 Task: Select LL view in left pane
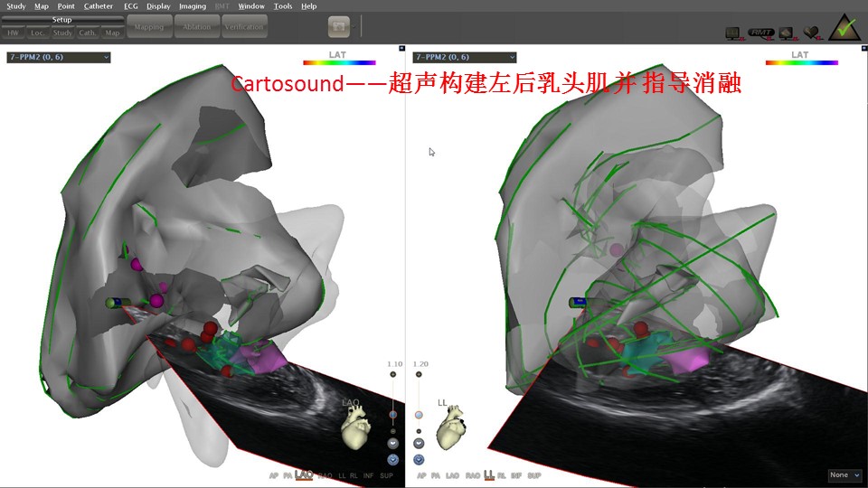(x=342, y=476)
